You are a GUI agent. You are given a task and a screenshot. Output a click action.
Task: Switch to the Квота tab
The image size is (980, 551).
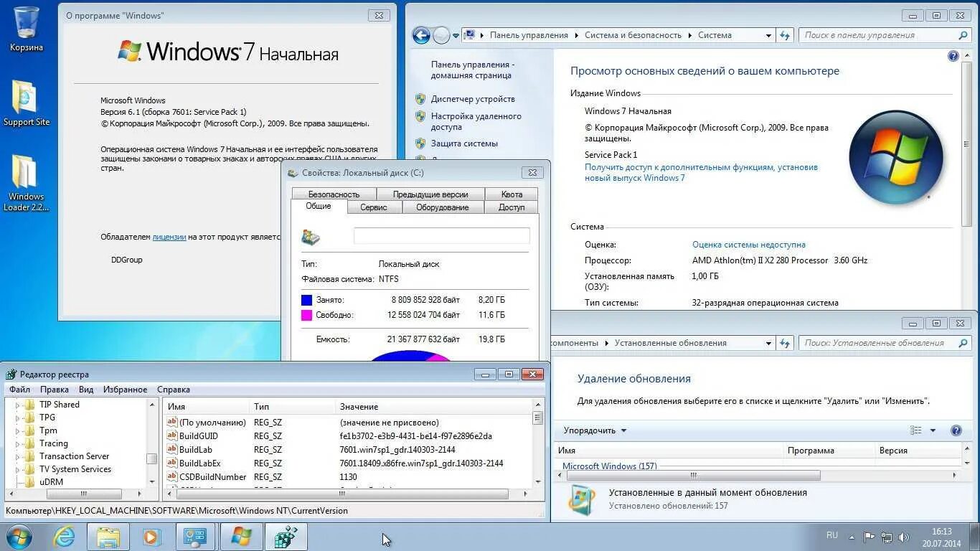point(512,194)
